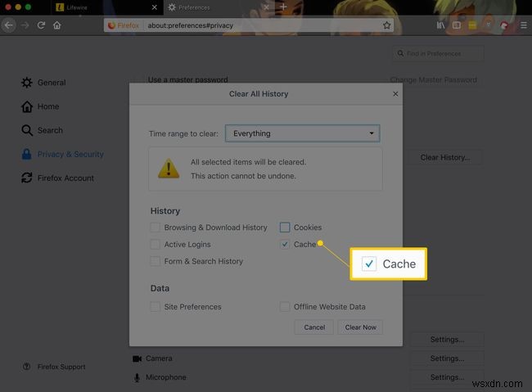Viewport: 532px width, 392px height.
Task: Click the yellow extension icon in toolbar
Action: pos(472,25)
